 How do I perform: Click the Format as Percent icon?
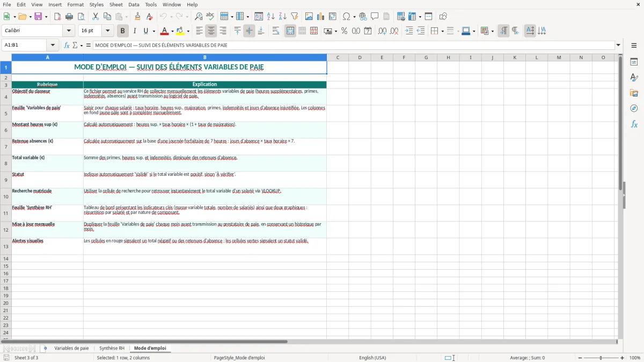[345, 31]
